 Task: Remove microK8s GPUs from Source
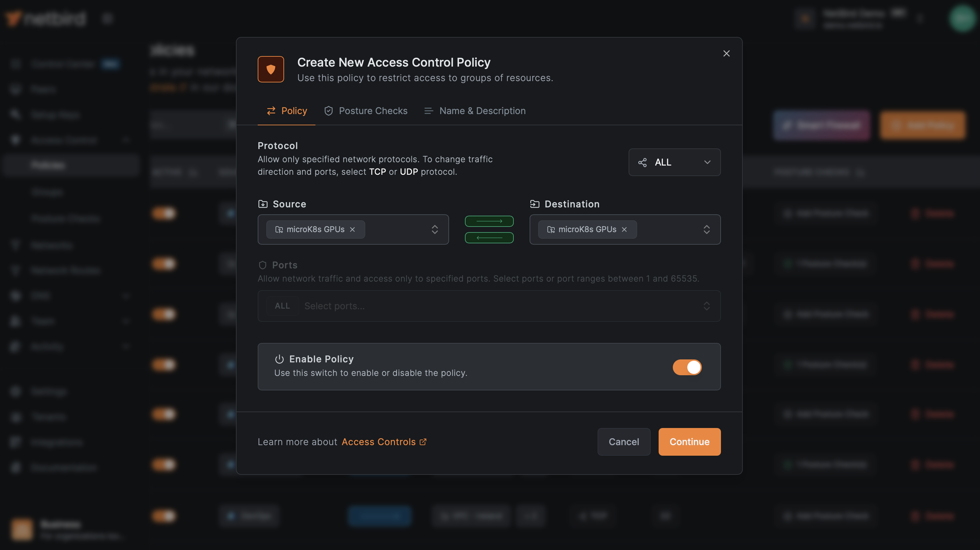click(352, 229)
